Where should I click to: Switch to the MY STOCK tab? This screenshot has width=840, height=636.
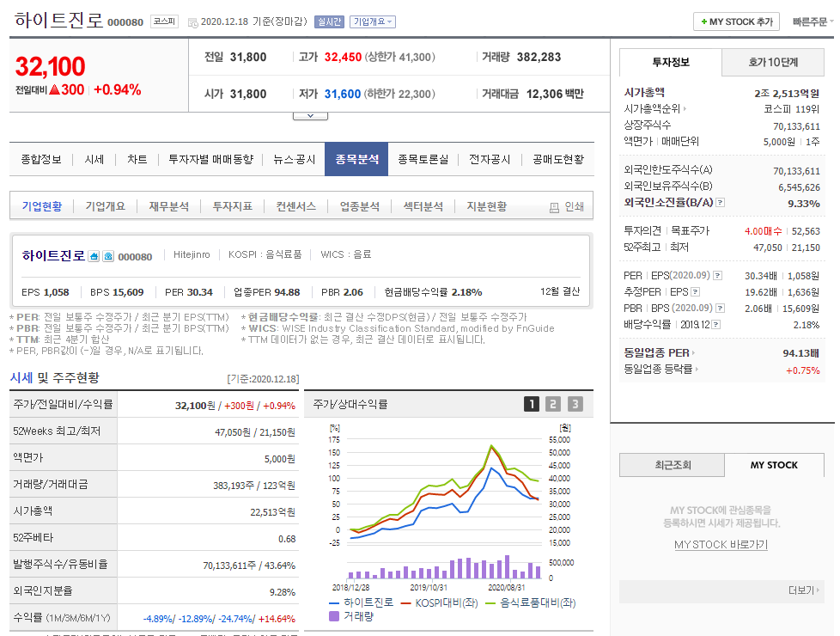(774, 465)
